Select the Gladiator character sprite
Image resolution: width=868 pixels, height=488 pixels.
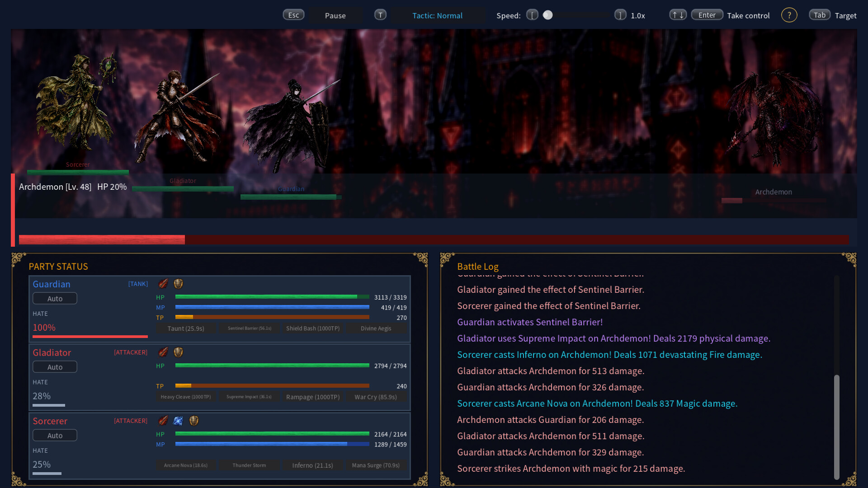click(x=177, y=117)
